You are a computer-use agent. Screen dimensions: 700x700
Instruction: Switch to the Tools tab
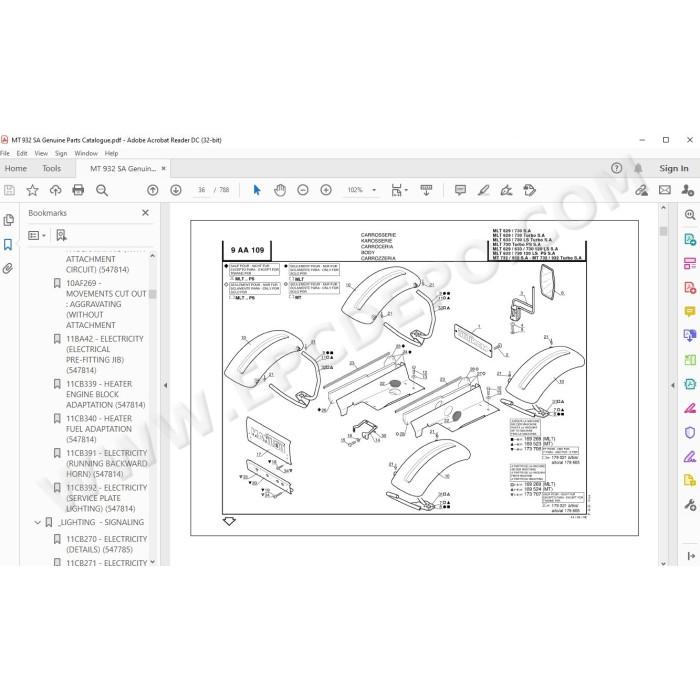(x=51, y=168)
